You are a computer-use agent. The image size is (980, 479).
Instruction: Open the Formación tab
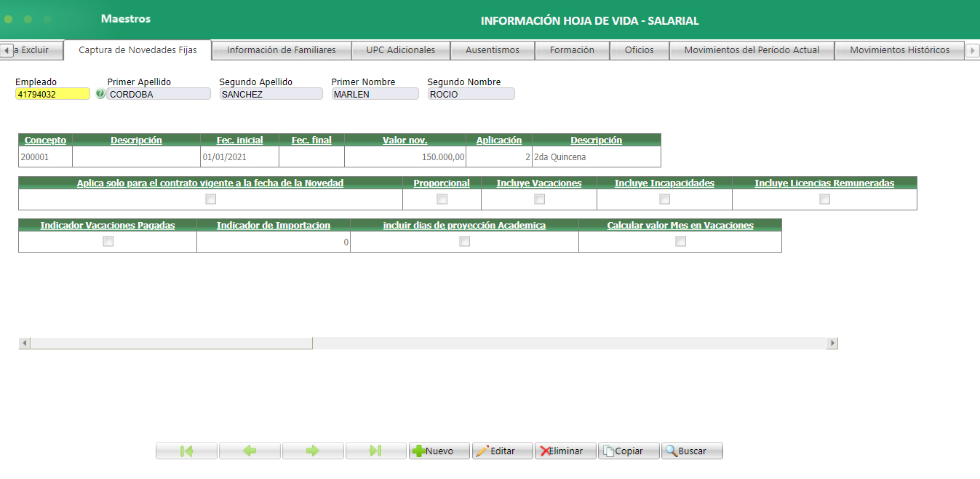(572, 50)
